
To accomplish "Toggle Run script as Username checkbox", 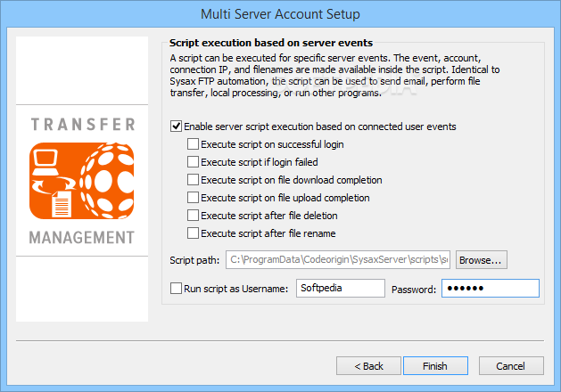I will 176,289.
